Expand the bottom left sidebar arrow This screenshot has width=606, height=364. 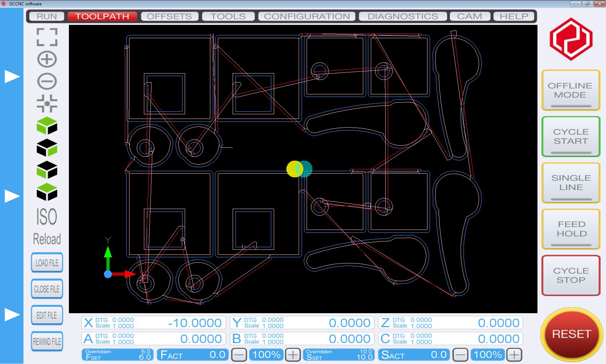pos(12,315)
